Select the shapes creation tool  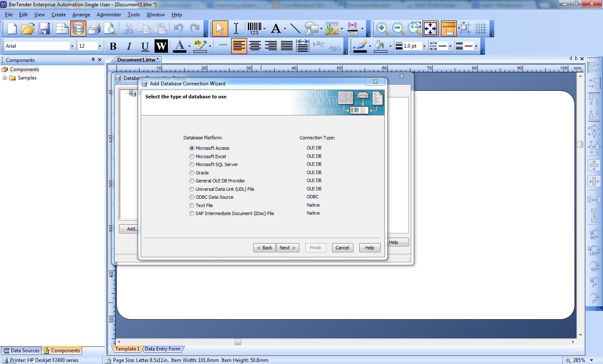(311, 29)
